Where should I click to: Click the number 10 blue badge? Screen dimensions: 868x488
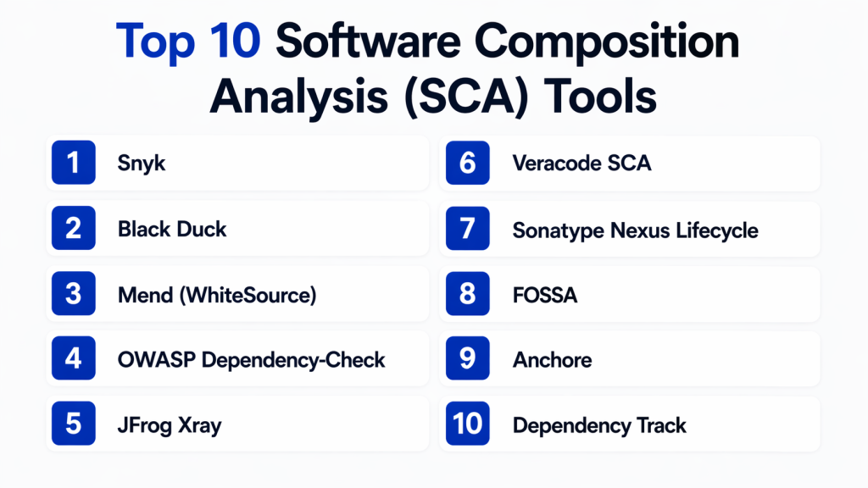pyautogui.click(x=468, y=424)
